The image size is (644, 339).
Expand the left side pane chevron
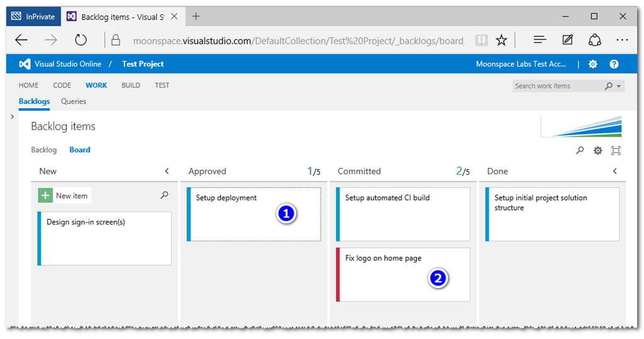(x=13, y=117)
